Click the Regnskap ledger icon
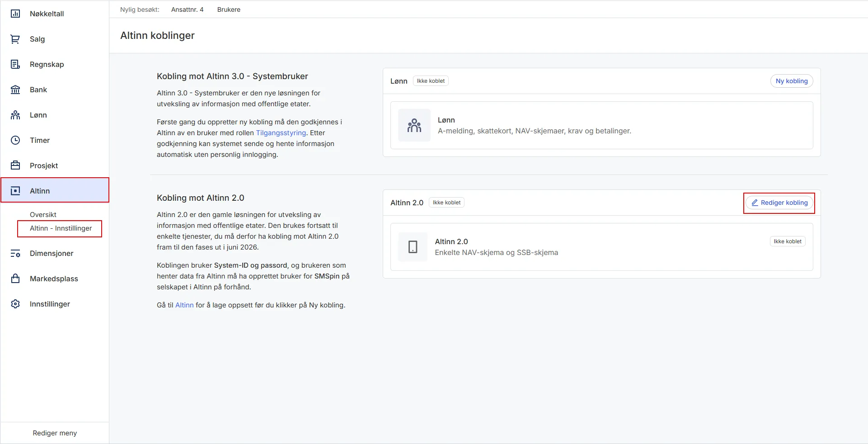 (x=15, y=64)
